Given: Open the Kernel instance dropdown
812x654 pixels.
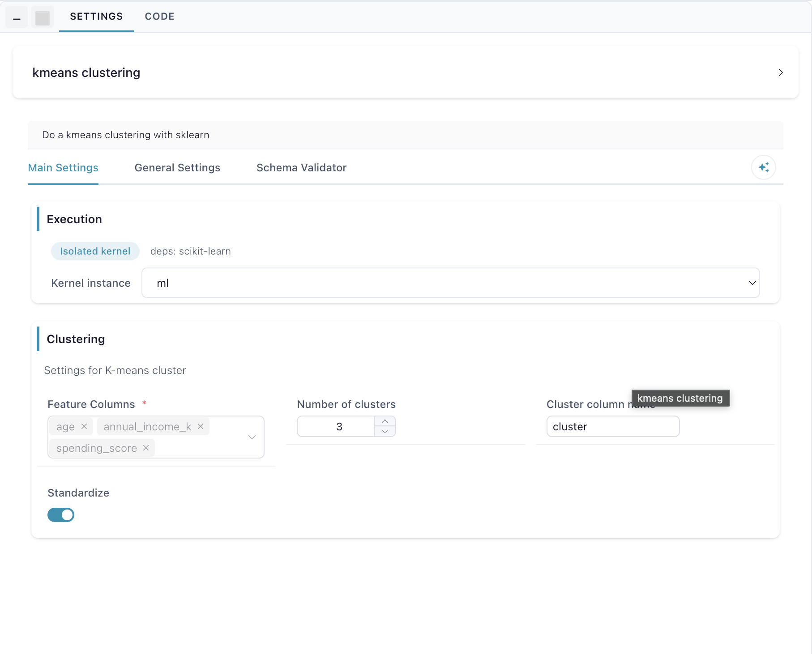Looking at the screenshot, I should [450, 283].
